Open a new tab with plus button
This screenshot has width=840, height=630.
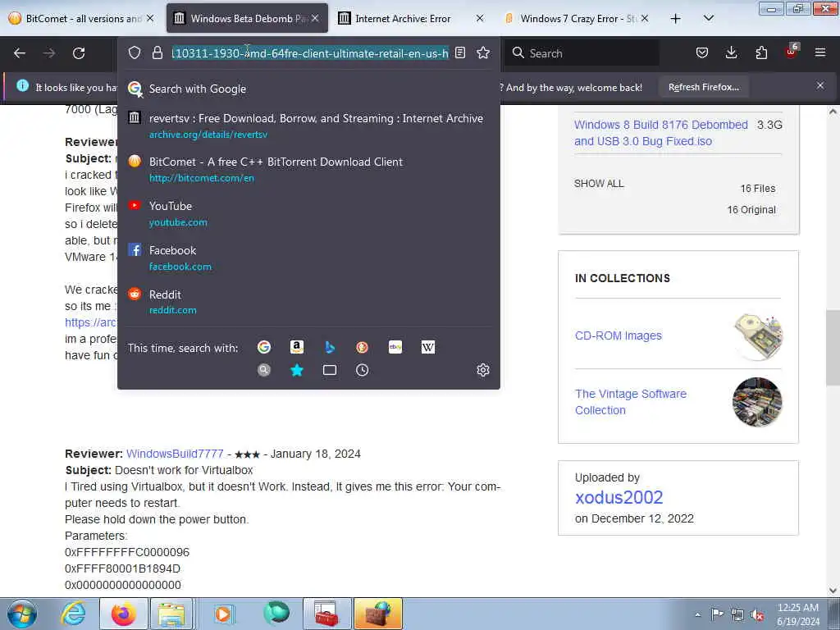click(x=676, y=19)
